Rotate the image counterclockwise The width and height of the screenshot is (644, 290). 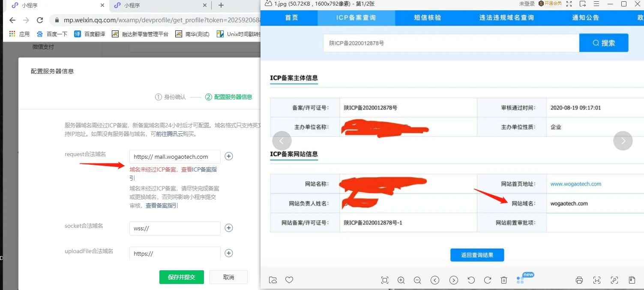click(471, 280)
